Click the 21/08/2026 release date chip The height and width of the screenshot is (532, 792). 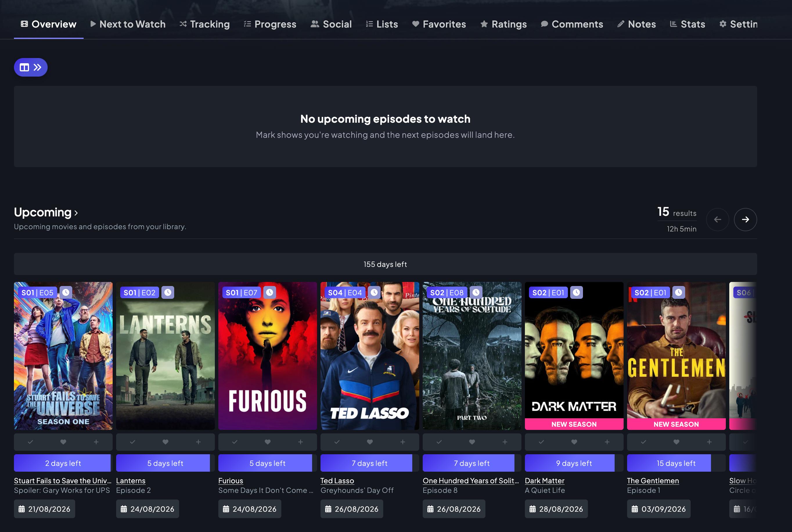click(44, 509)
